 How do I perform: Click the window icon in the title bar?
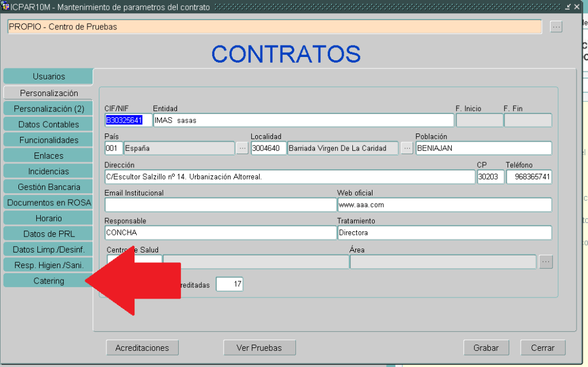point(6,7)
